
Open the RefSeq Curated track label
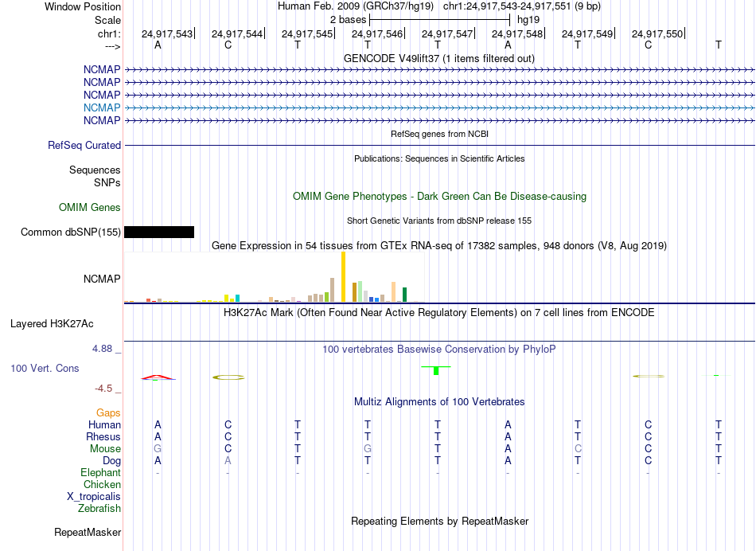click(84, 145)
